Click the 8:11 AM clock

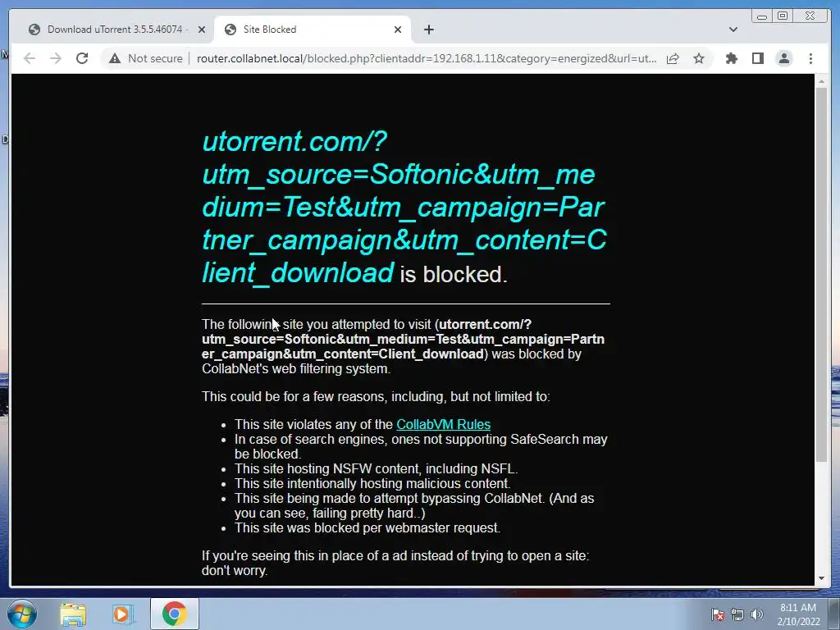pyautogui.click(x=798, y=608)
